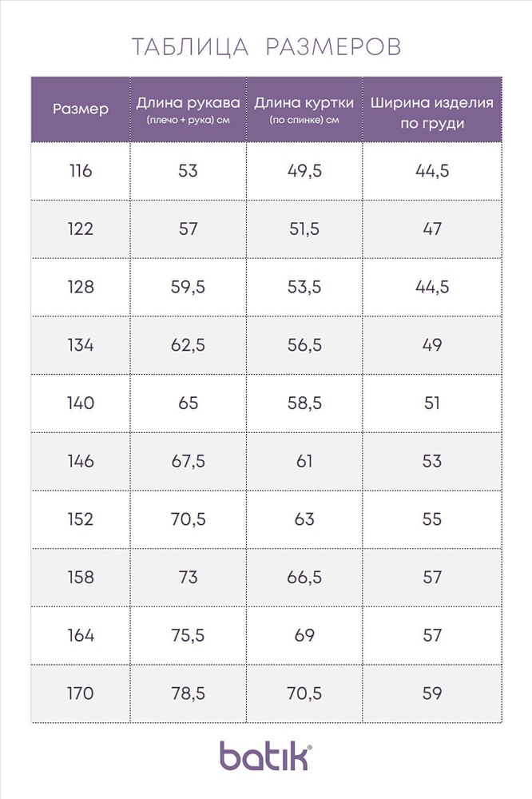Click size 158 cell
Viewport: 532px width, 799px height.
[81, 578]
